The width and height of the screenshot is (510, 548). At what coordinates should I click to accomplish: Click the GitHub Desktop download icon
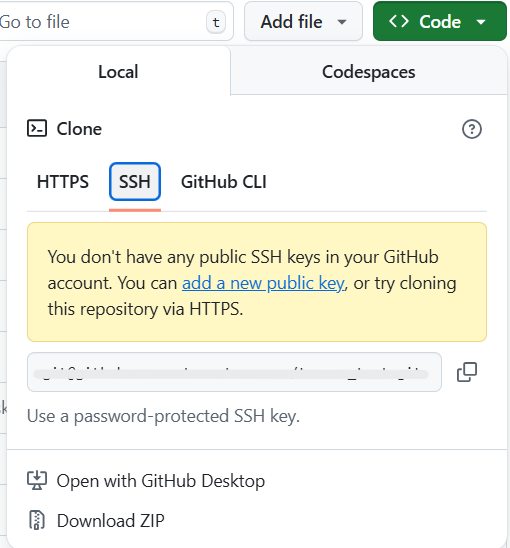(37, 481)
